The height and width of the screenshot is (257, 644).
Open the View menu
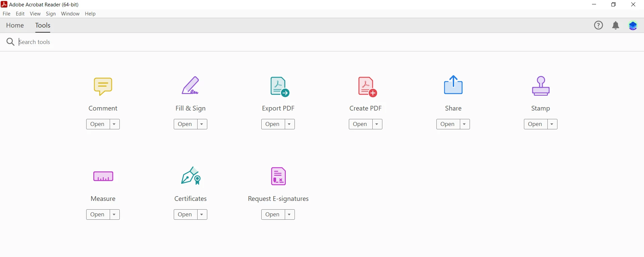click(x=35, y=14)
